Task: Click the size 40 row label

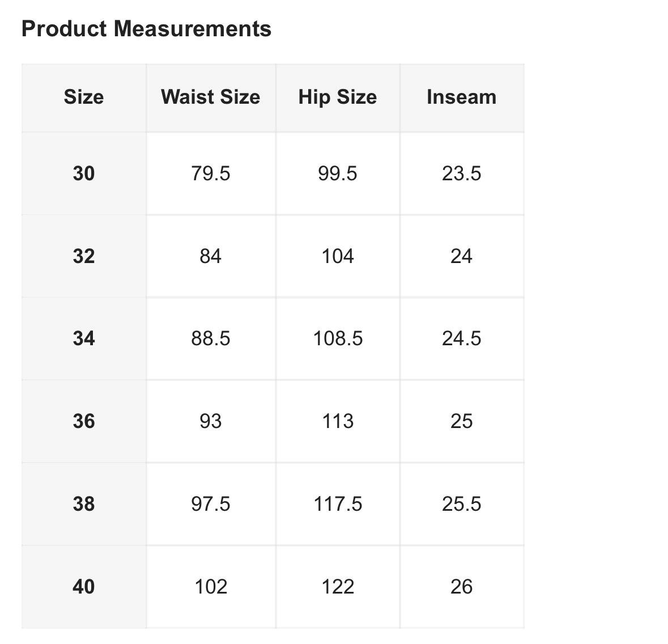Action: [x=84, y=587]
